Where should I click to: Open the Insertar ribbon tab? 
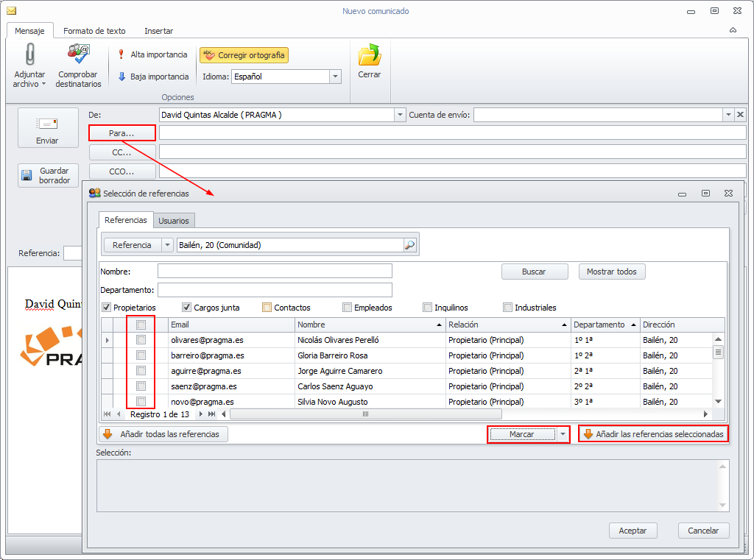click(x=159, y=31)
